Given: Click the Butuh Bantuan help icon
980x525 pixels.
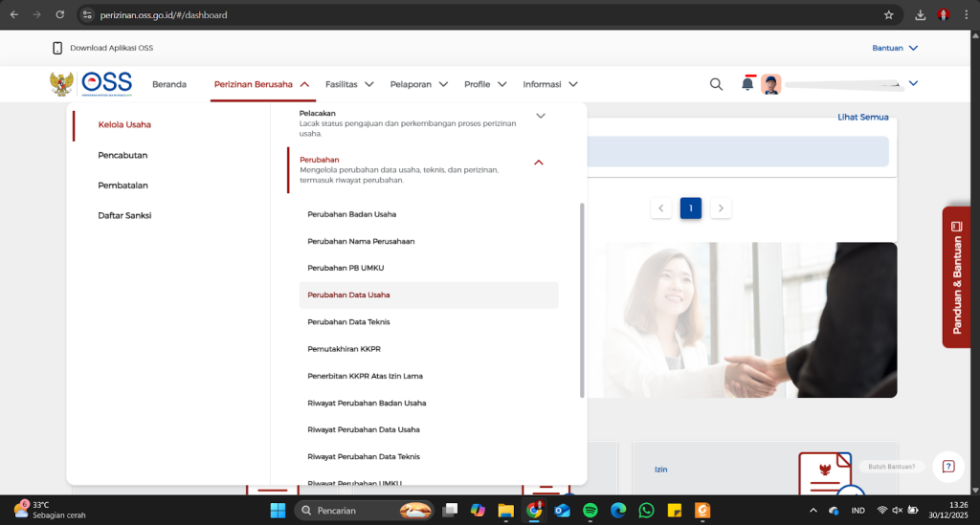Looking at the screenshot, I should pyautogui.click(x=947, y=466).
